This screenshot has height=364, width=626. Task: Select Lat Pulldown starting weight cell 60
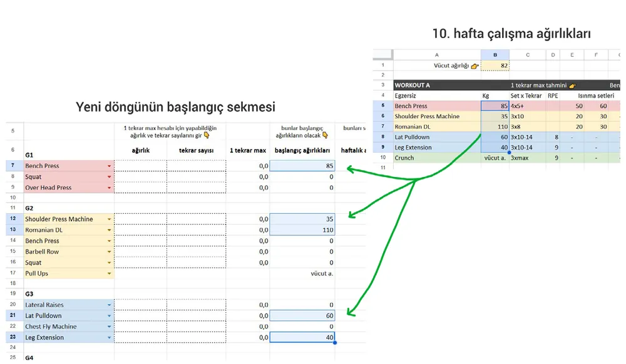302,316
